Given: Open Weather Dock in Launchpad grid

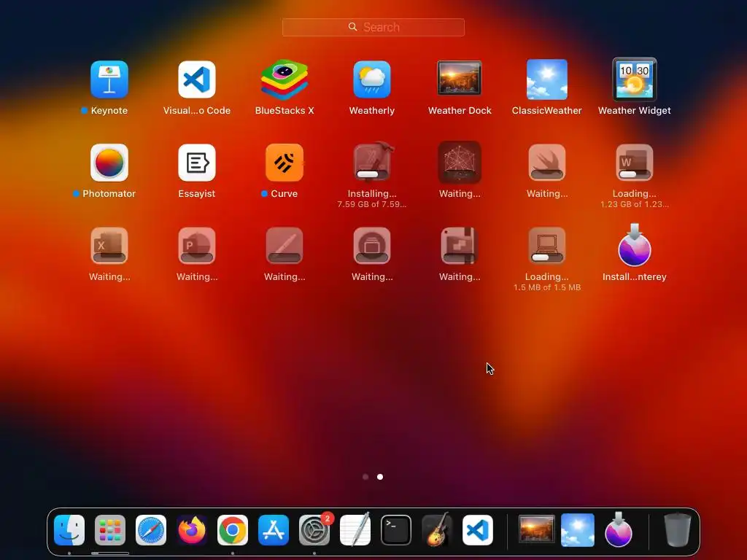Looking at the screenshot, I should (460, 79).
